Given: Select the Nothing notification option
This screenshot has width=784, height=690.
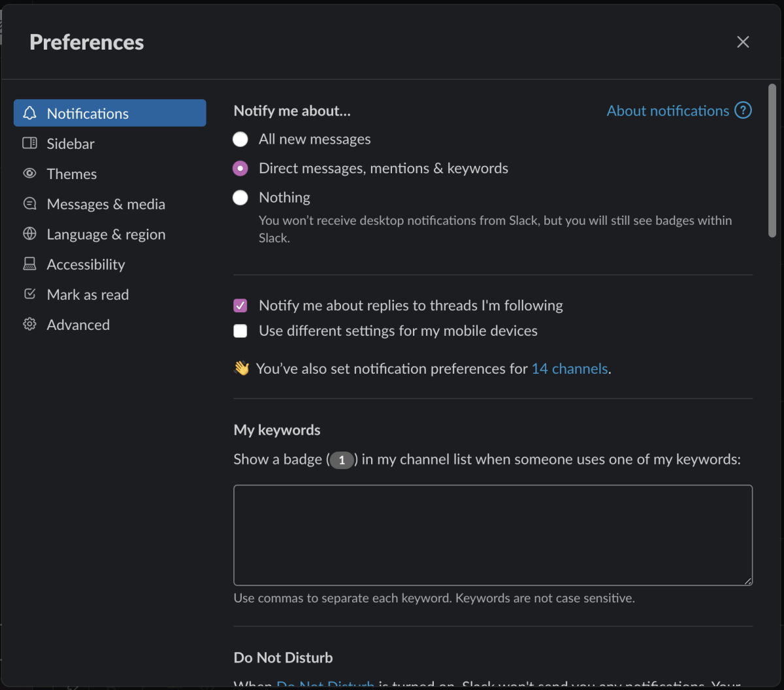Looking at the screenshot, I should point(240,197).
